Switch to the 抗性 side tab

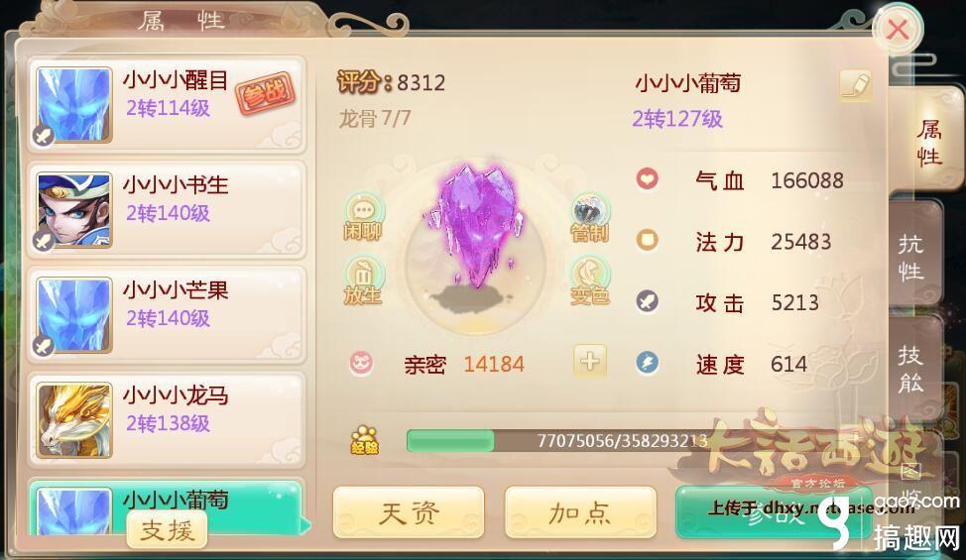point(913,258)
